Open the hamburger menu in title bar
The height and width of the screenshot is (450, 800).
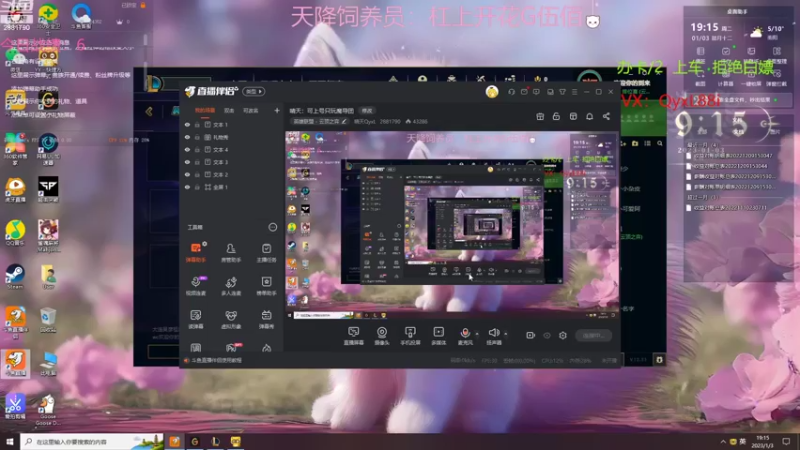click(x=574, y=92)
